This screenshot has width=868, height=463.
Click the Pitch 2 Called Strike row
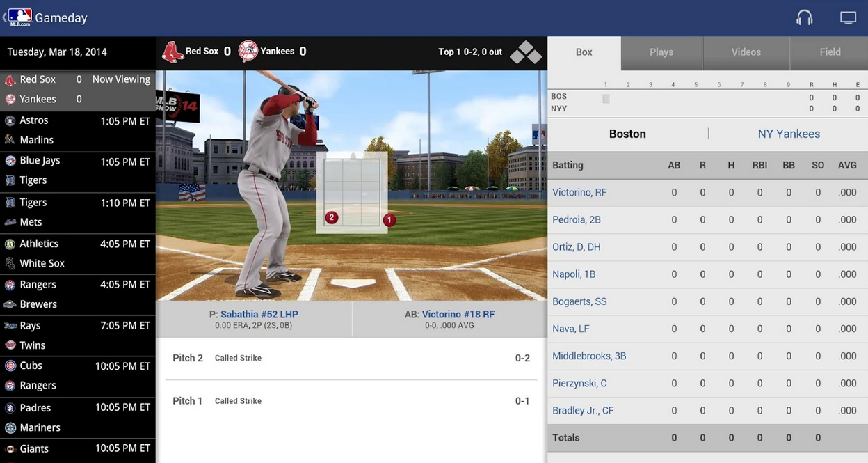(351, 358)
